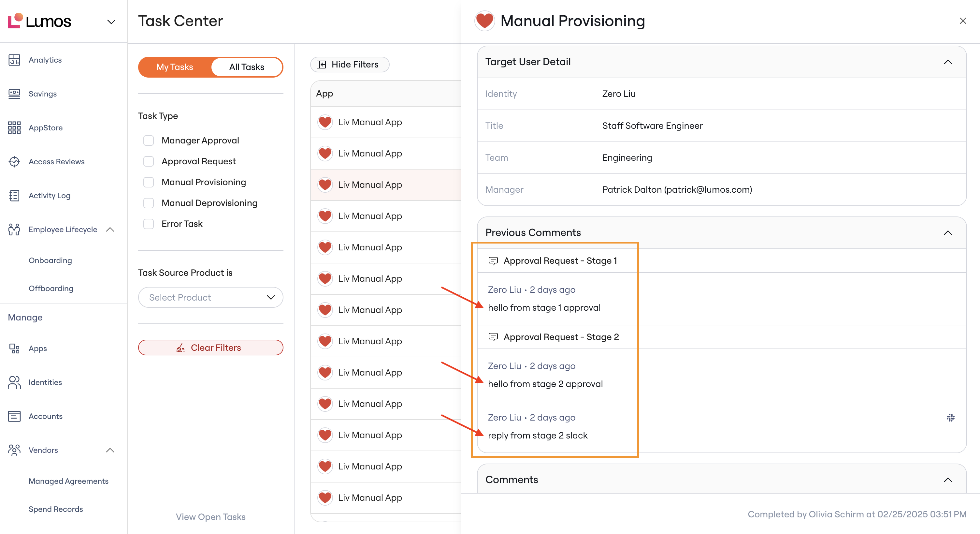Viewport: 980px width, 534px height.
Task: Tick the Error Task checkbox
Action: coord(148,224)
